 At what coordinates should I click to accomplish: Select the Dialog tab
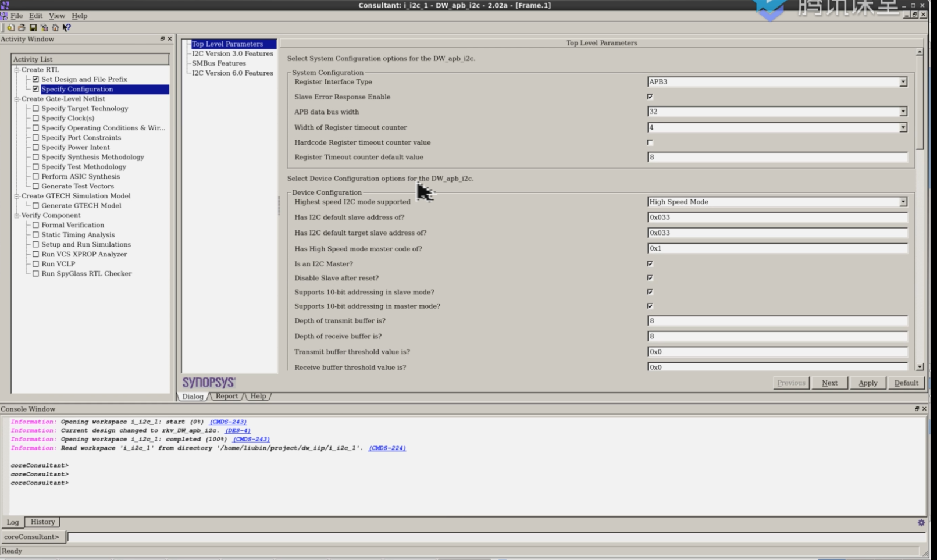pos(193,397)
